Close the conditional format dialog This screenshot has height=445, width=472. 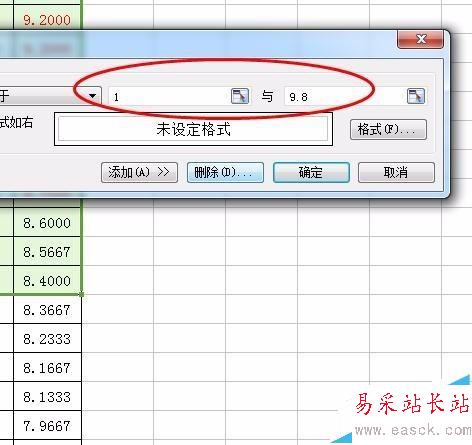pos(421,39)
